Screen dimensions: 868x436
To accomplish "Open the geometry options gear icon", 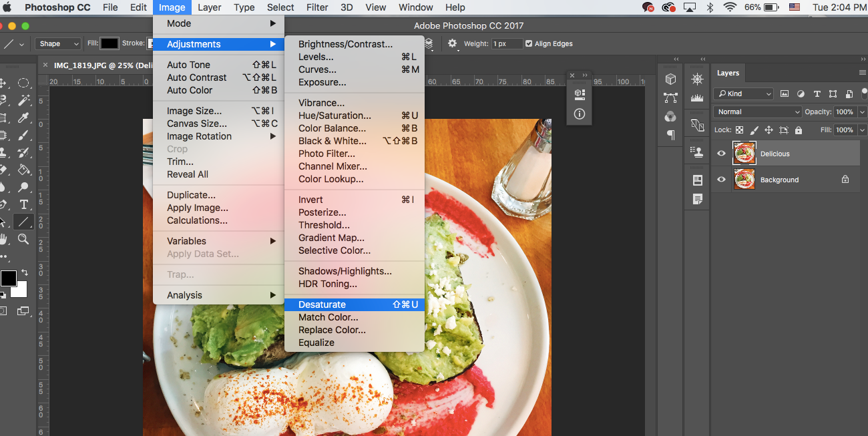I will 453,43.
